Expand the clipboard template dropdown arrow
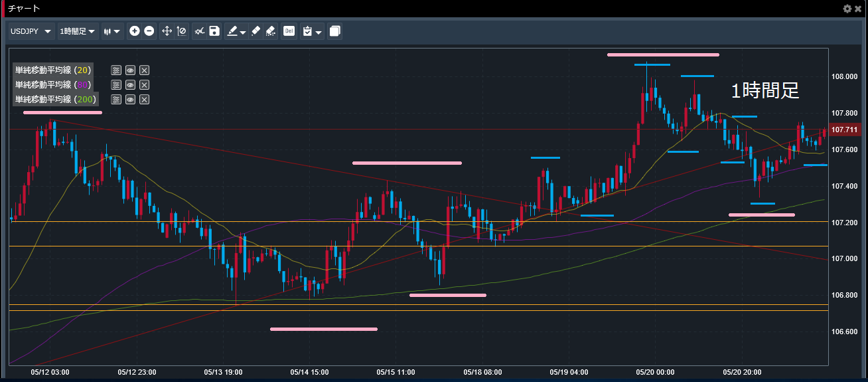This screenshot has height=382, width=868. point(319,32)
